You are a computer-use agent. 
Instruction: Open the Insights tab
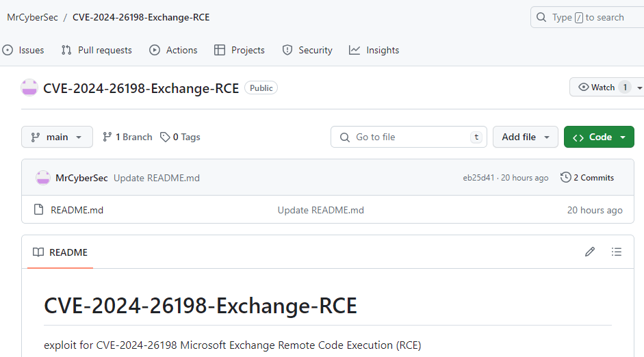click(374, 50)
